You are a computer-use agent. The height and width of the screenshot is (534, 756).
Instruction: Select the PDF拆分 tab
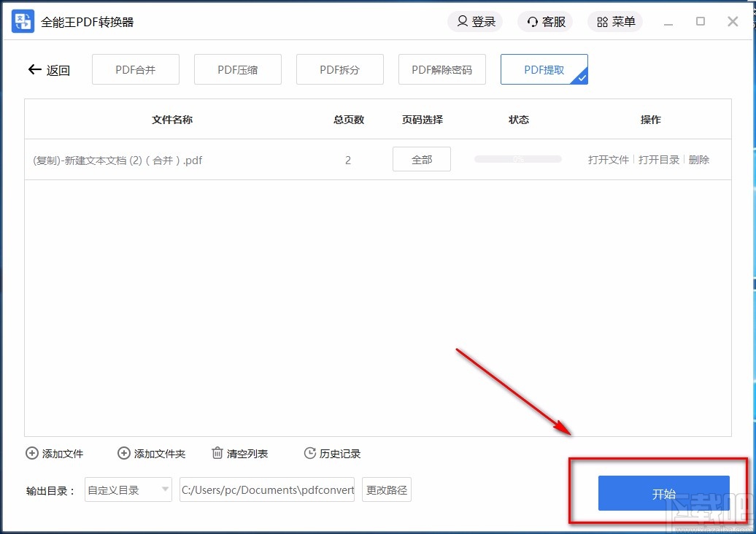339,69
